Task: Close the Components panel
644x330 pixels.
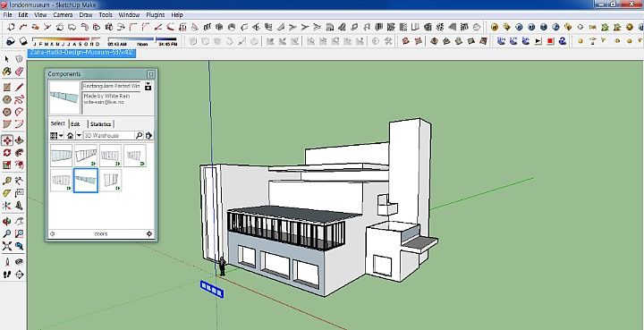Action: click(151, 74)
